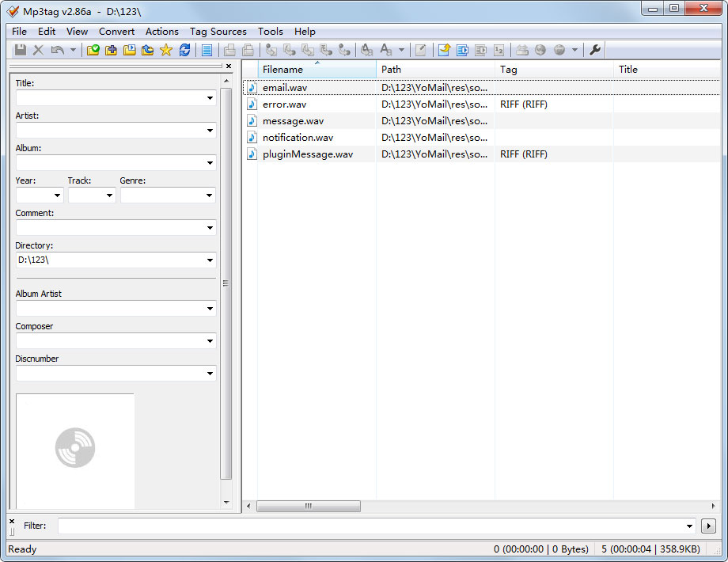Expand the Composer field dropdown
This screenshot has height=562, width=728.
coord(210,341)
